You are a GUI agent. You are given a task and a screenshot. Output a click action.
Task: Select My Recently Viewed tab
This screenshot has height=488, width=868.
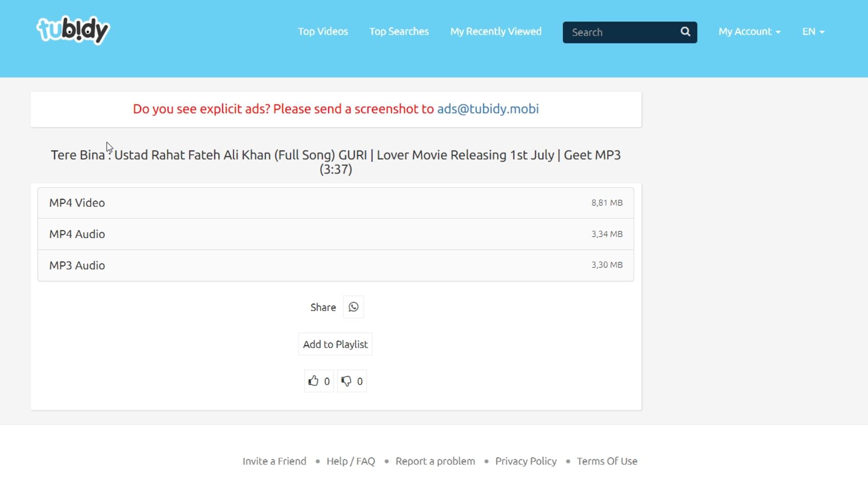pyautogui.click(x=496, y=32)
